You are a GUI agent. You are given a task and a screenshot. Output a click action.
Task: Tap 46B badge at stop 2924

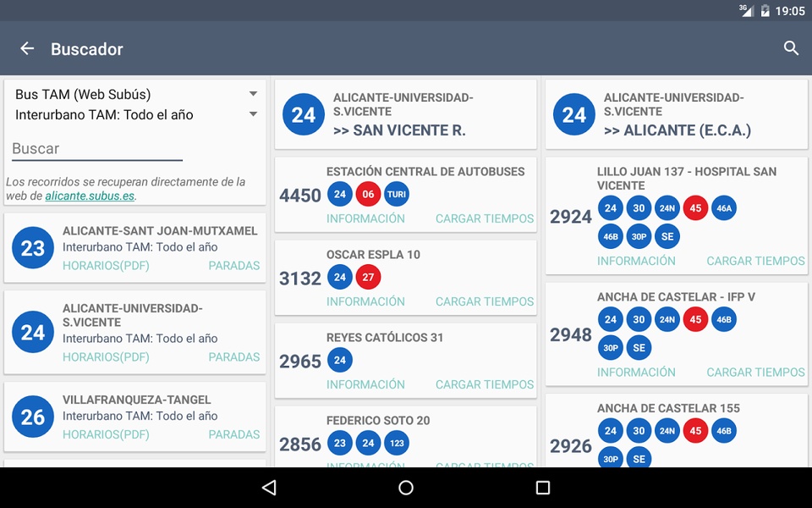point(611,236)
